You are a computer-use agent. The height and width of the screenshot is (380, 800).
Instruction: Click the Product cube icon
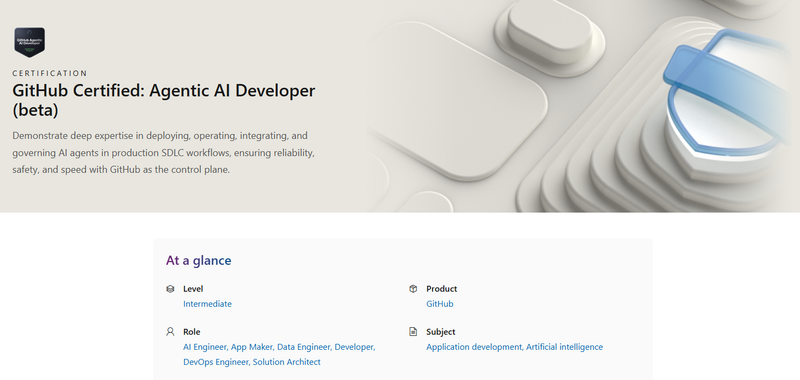pos(413,289)
